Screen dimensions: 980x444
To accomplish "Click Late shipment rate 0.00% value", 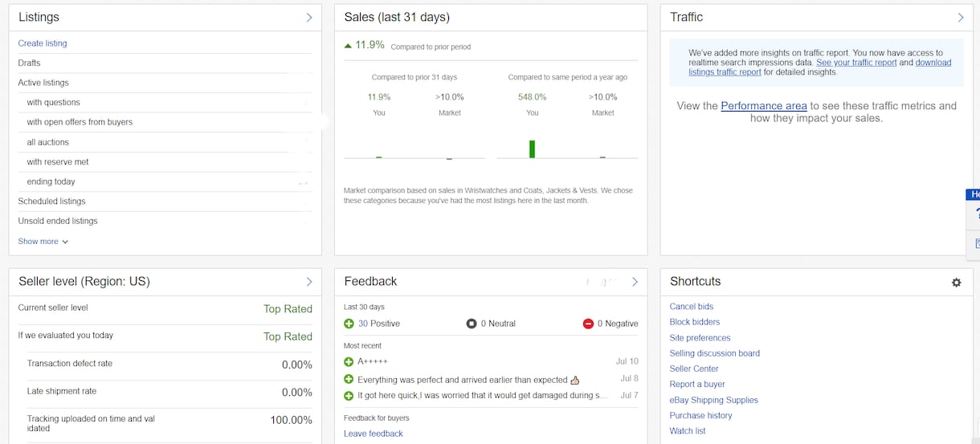I will pyautogui.click(x=297, y=393).
